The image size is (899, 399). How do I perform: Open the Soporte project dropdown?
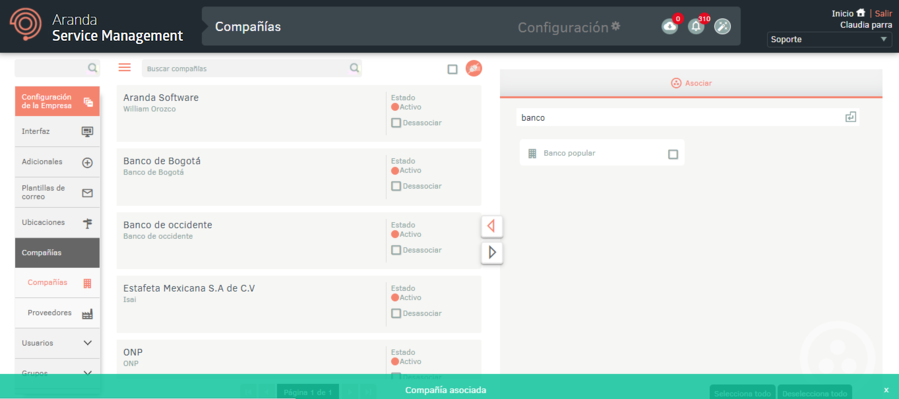[x=830, y=40]
